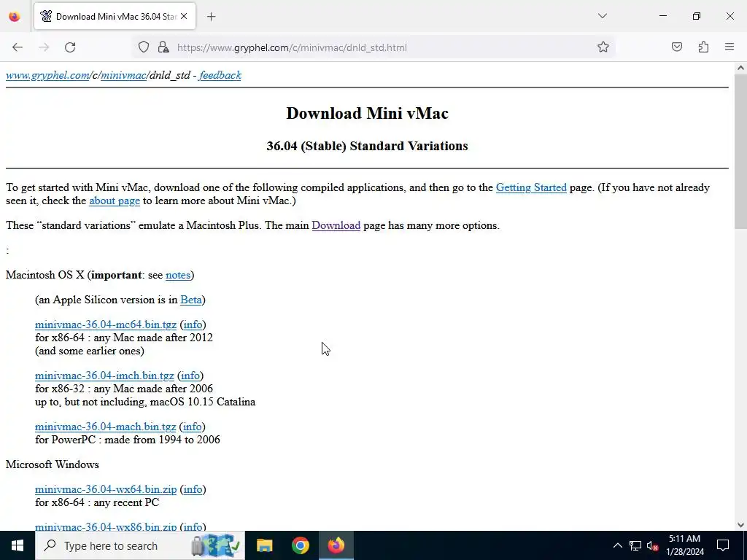Screen dimensions: 747x560
Task: Show hidden system tray icons
Action: [617, 545]
